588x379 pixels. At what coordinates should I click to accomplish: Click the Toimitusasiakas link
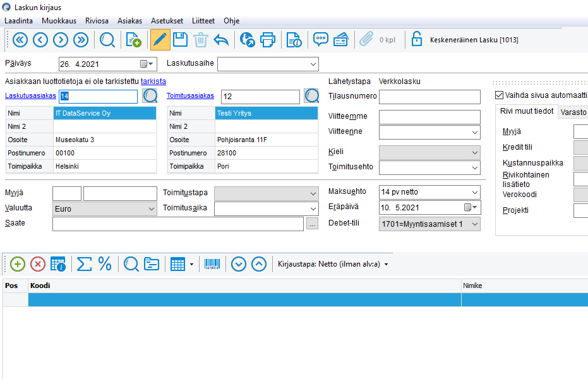click(x=190, y=96)
